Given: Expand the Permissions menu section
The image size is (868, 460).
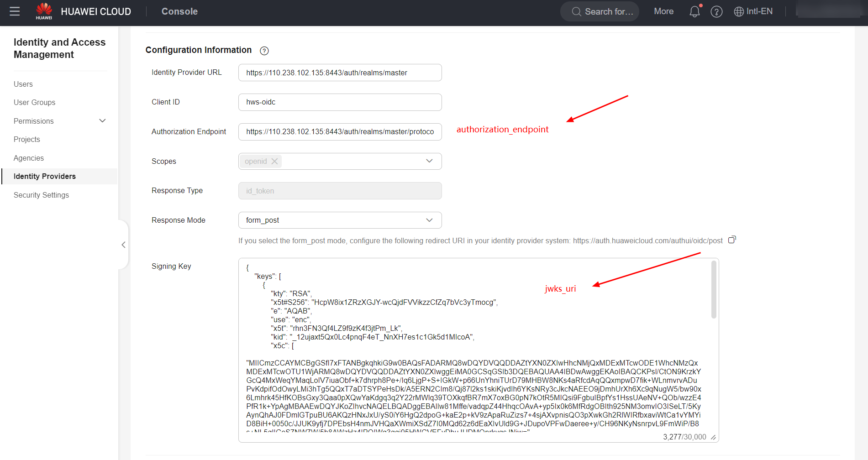Looking at the screenshot, I should tap(102, 121).
